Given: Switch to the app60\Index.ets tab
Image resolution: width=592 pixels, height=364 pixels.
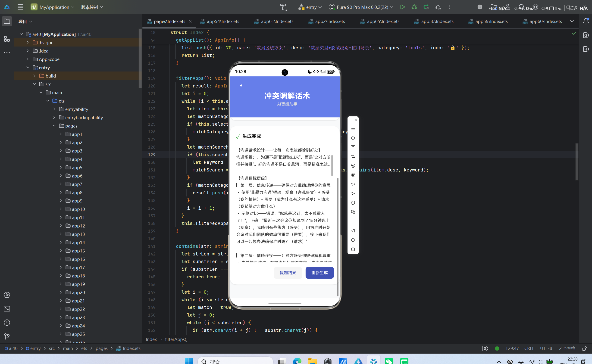Looking at the screenshot, I should coord(542,21).
